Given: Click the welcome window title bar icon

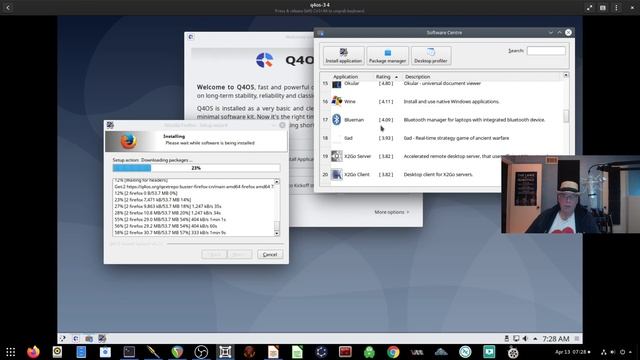Looking at the screenshot, I should click(x=191, y=37).
